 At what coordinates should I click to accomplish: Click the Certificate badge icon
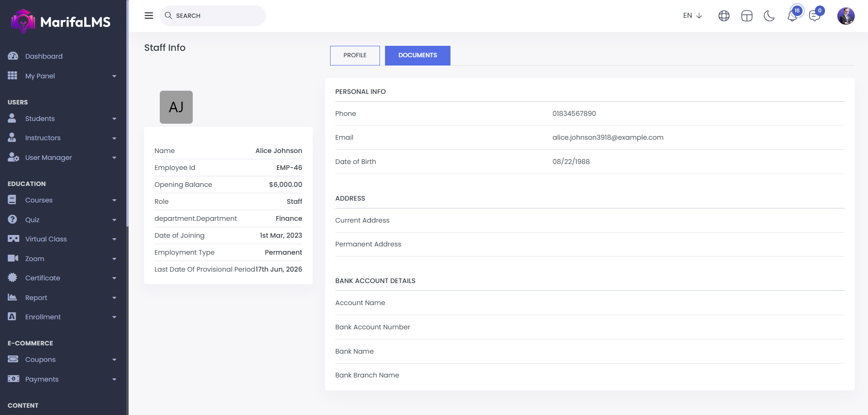pyautogui.click(x=12, y=278)
